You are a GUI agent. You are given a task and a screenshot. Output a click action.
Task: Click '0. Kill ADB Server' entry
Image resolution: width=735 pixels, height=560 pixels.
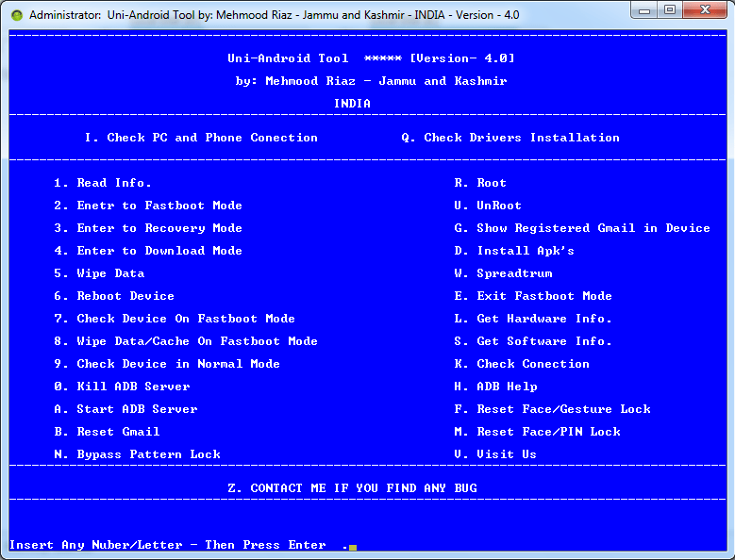click(x=122, y=387)
